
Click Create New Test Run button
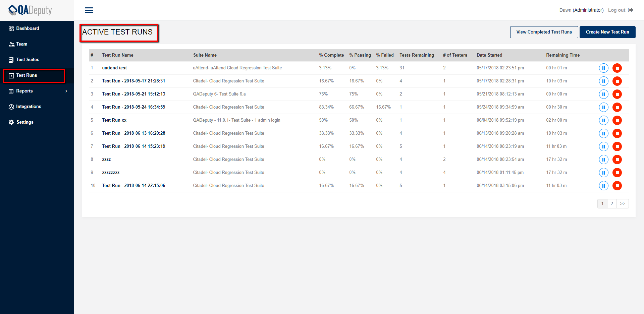click(x=607, y=32)
